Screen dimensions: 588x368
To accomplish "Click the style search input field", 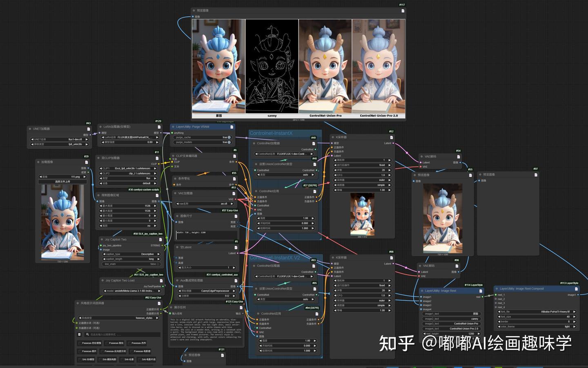I will pyautogui.click(x=122, y=335).
